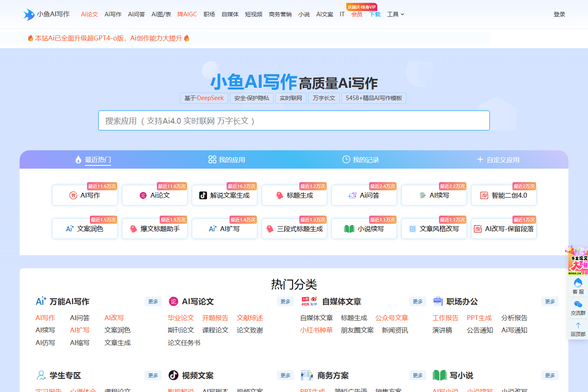Click the 搜索应用 search input field

294,120
